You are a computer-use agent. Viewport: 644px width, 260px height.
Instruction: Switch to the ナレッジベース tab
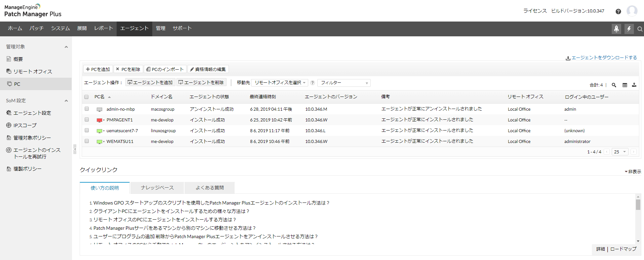157,188
